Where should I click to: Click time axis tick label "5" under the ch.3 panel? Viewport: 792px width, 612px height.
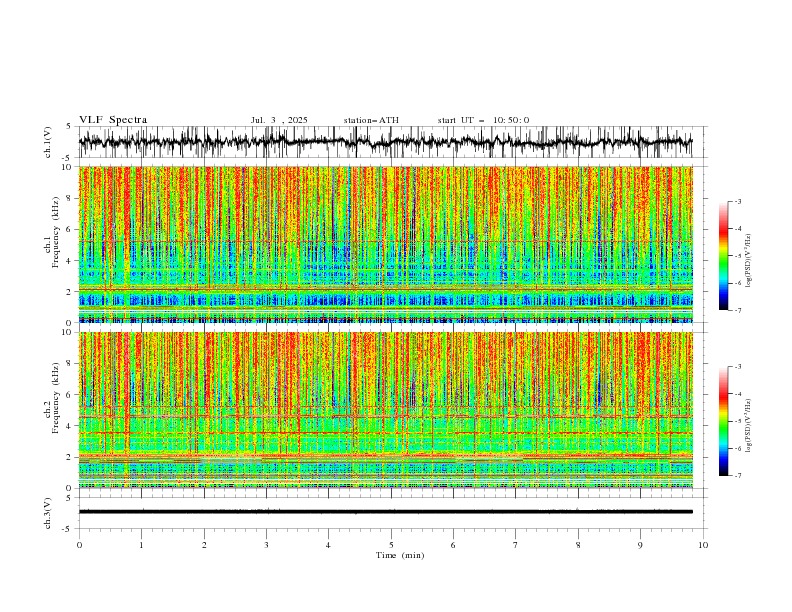point(391,545)
